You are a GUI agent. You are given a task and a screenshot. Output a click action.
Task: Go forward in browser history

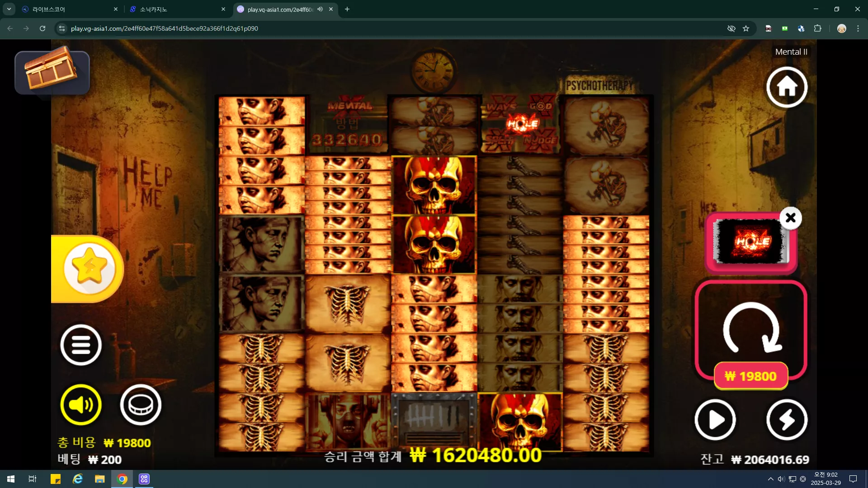pos(26,28)
